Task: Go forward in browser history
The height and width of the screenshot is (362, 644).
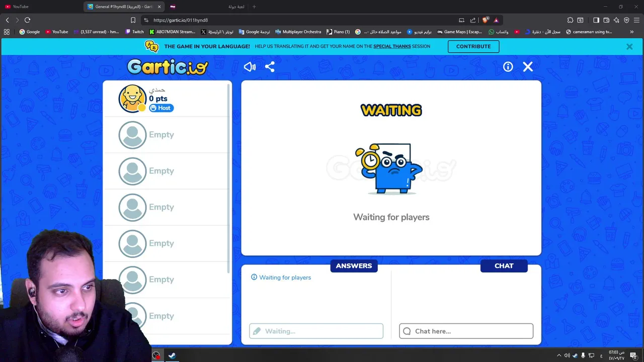Action: tap(17, 20)
